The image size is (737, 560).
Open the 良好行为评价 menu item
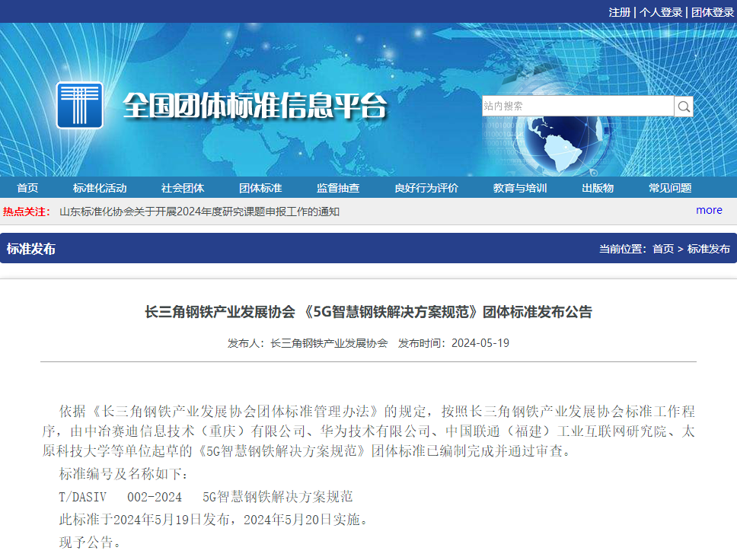(426, 188)
